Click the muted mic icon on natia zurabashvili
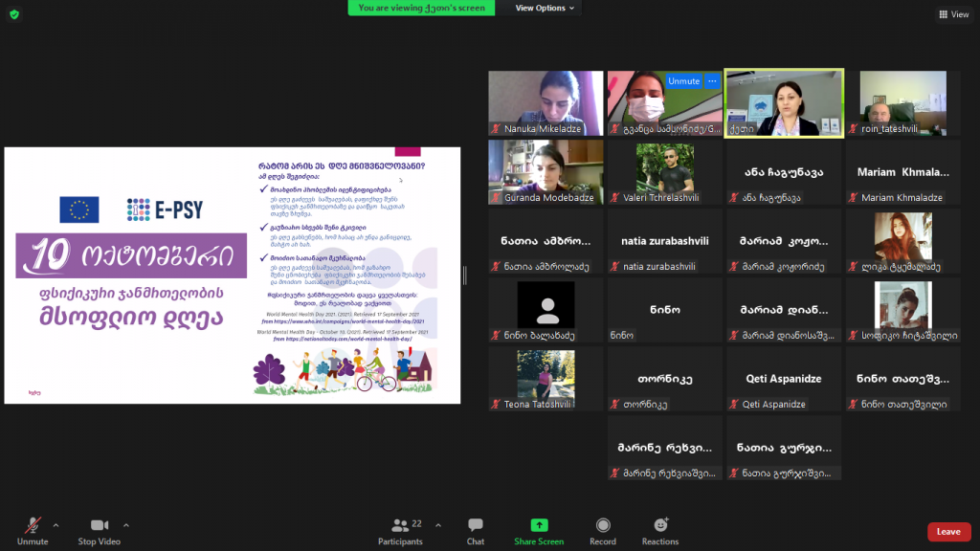Screen dimensions: 980x551 [615, 267]
